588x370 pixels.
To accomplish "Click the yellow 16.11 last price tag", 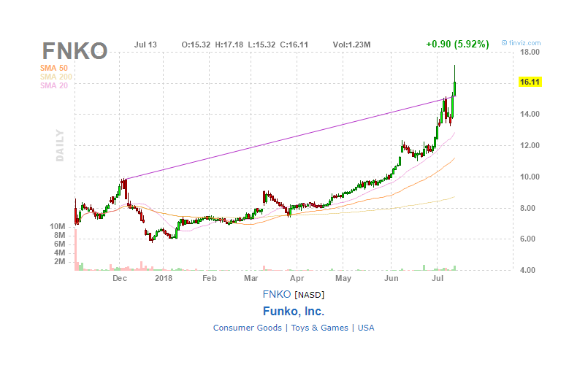I will [530, 82].
